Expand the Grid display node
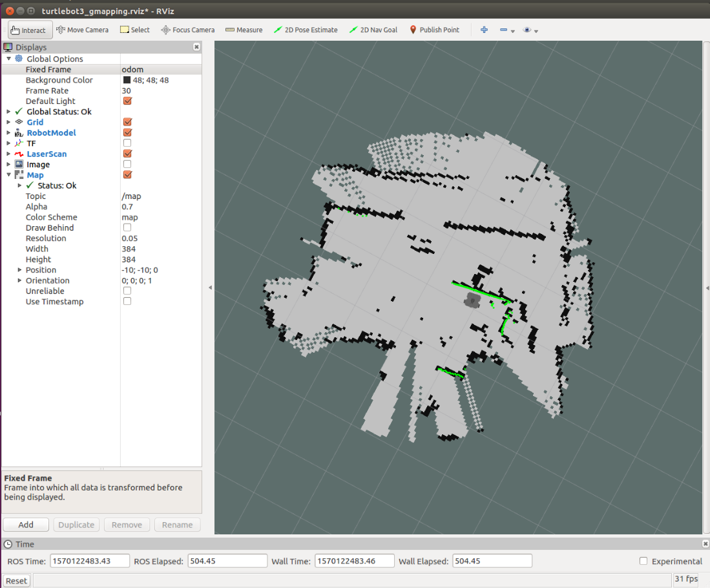The width and height of the screenshot is (710, 588). pyautogui.click(x=8, y=122)
